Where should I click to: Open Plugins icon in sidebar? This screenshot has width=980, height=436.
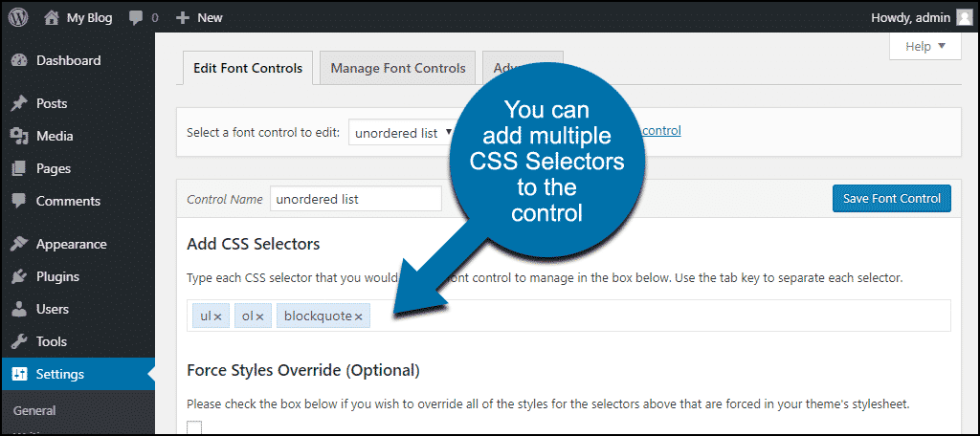pyautogui.click(x=19, y=276)
